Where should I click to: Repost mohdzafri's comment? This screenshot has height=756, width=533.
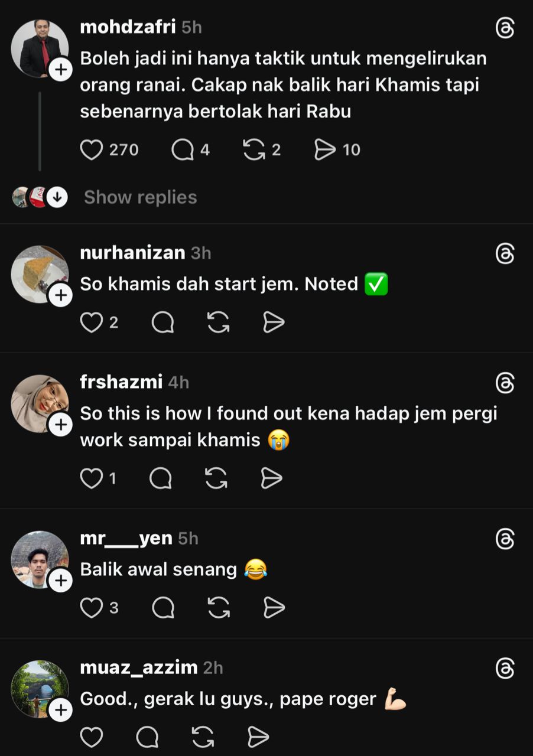coord(254,150)
